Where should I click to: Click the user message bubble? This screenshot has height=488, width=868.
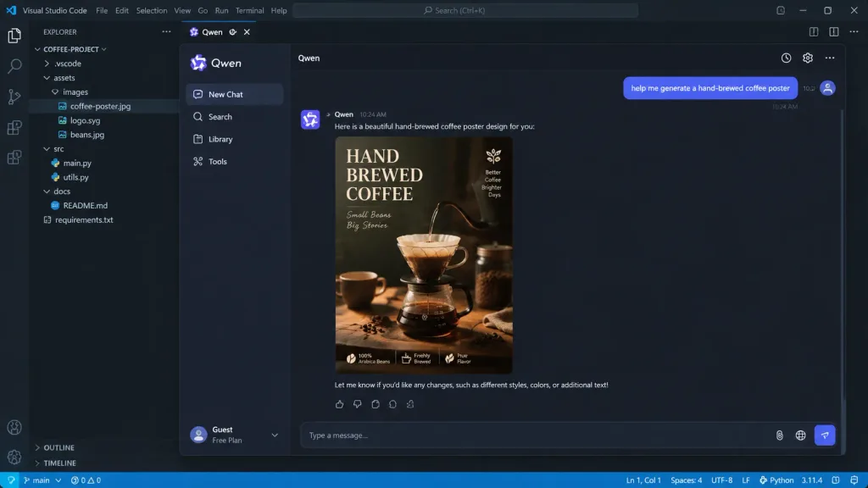point(710,88)
